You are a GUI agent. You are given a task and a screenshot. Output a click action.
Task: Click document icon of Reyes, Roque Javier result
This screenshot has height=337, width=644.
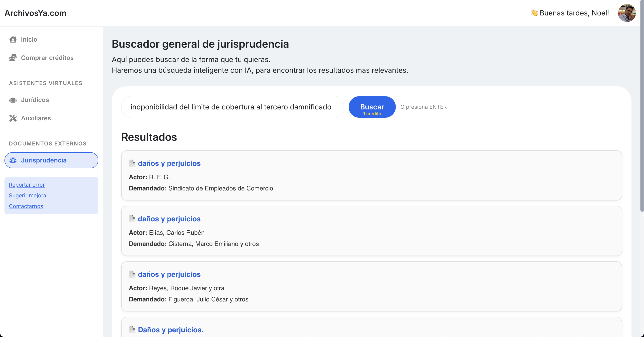[132, 274]
